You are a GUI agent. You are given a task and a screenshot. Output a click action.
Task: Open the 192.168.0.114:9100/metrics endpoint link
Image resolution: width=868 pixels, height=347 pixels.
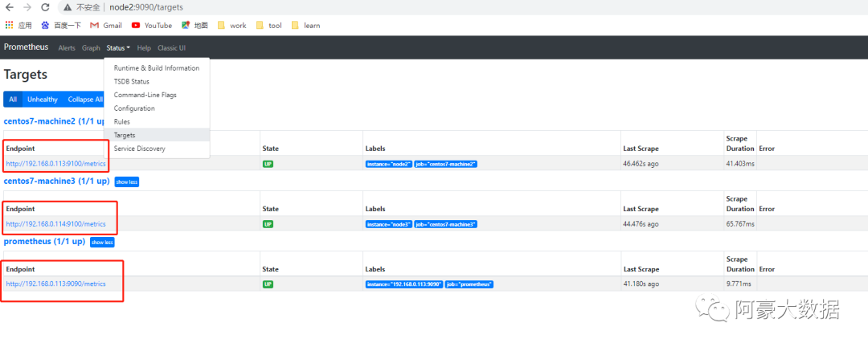tap(56, 224)
